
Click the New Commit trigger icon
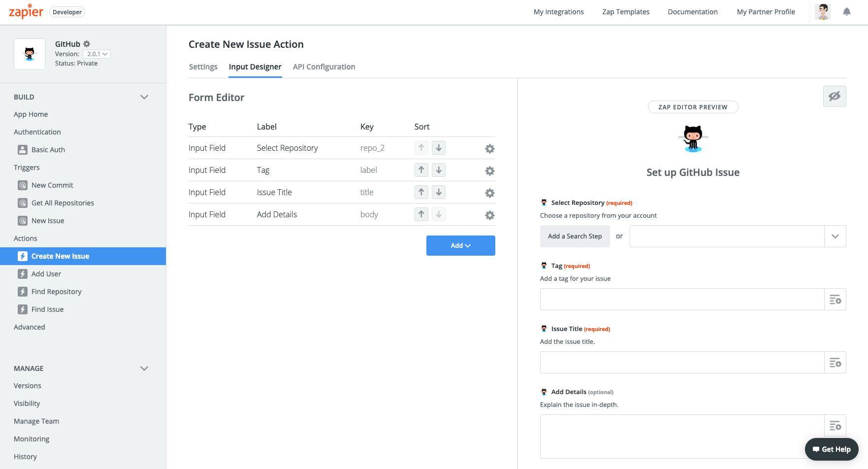23,185
